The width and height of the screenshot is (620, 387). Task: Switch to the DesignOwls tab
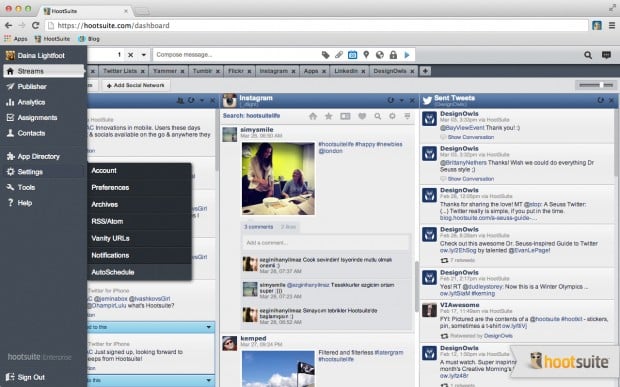coord(390,71)
